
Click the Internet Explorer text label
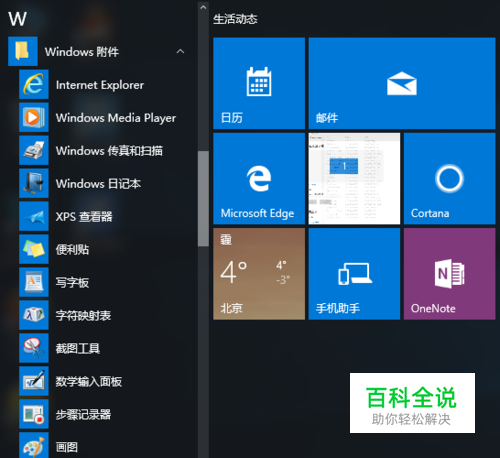click(x=100, y=85)
